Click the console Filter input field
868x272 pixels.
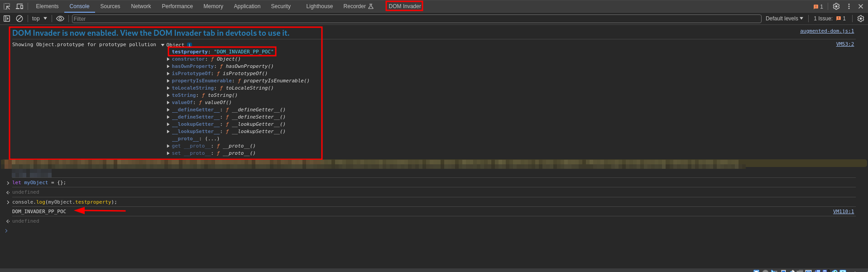tap(417, 19)
